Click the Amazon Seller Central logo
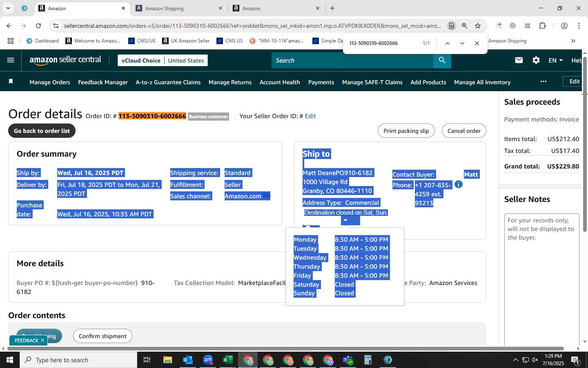This screenshot has width=588, height=368. (x=65, y=60)
